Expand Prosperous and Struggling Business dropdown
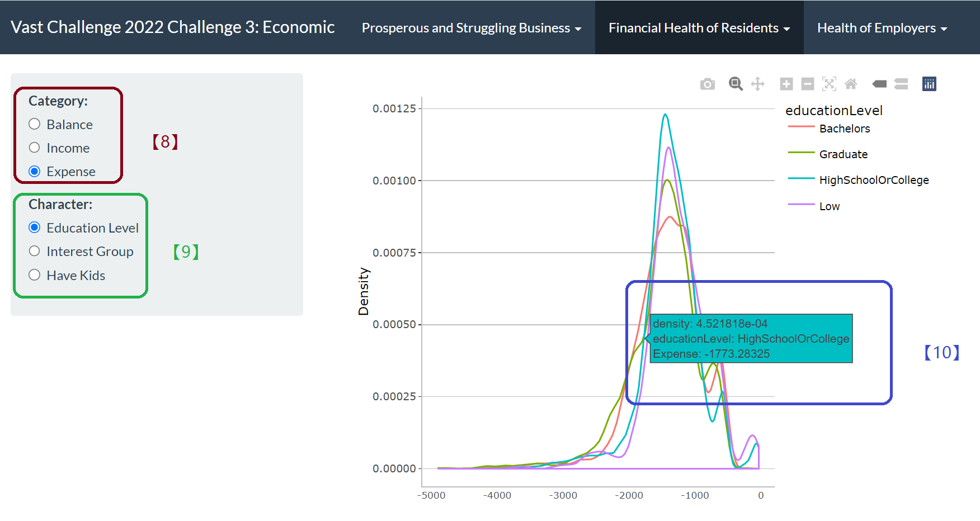This screenshot has height=521, width=980. [471, 28]
